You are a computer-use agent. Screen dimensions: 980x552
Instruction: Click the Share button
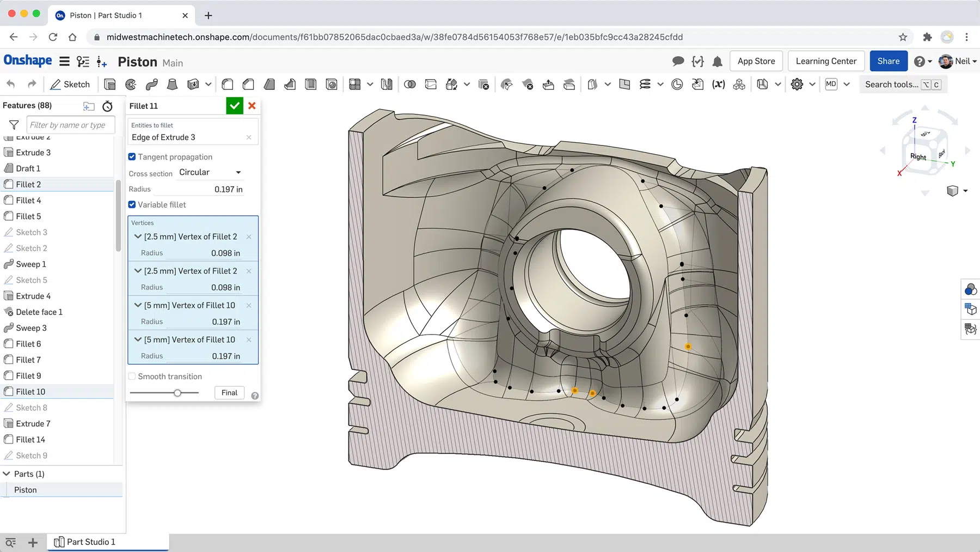889,60
